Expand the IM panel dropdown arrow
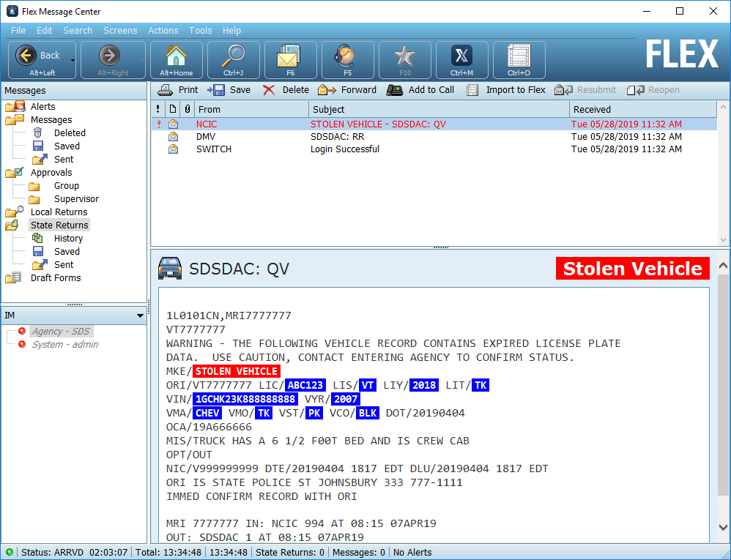 click(140, 316)
